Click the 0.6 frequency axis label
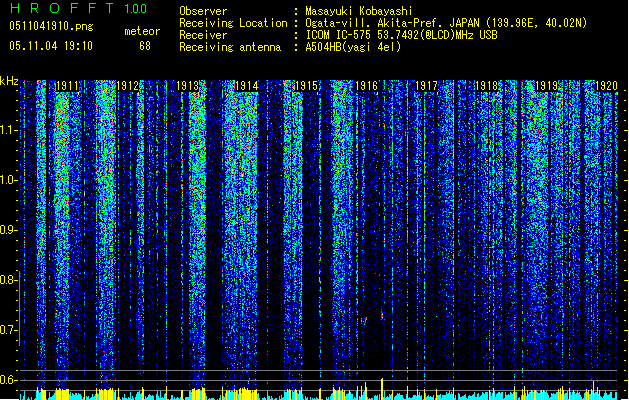Image resolution: width=629 pixels, height=400 pixels. coord(9,380)
